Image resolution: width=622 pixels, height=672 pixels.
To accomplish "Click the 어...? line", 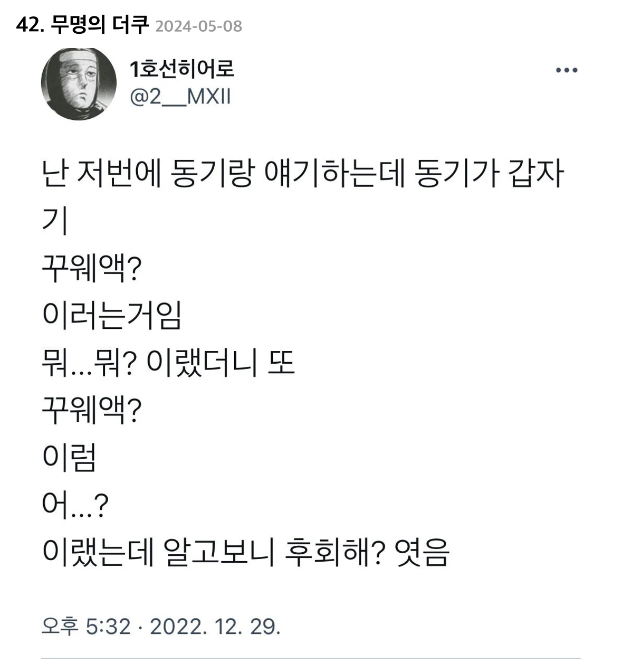I will pos(75,505).
